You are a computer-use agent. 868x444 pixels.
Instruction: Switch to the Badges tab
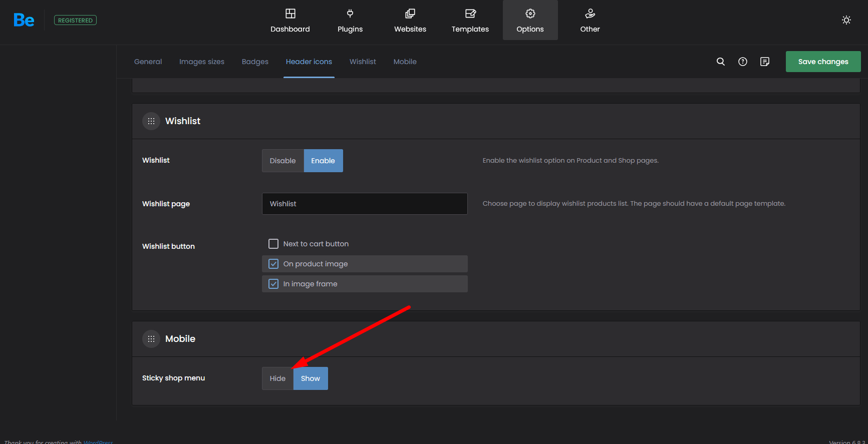point(255,62)
